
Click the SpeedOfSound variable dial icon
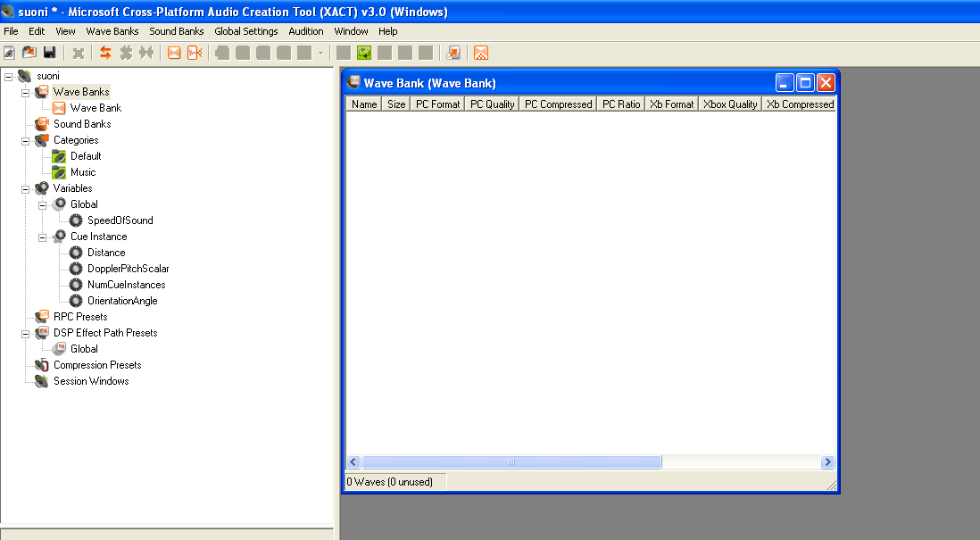76,220
